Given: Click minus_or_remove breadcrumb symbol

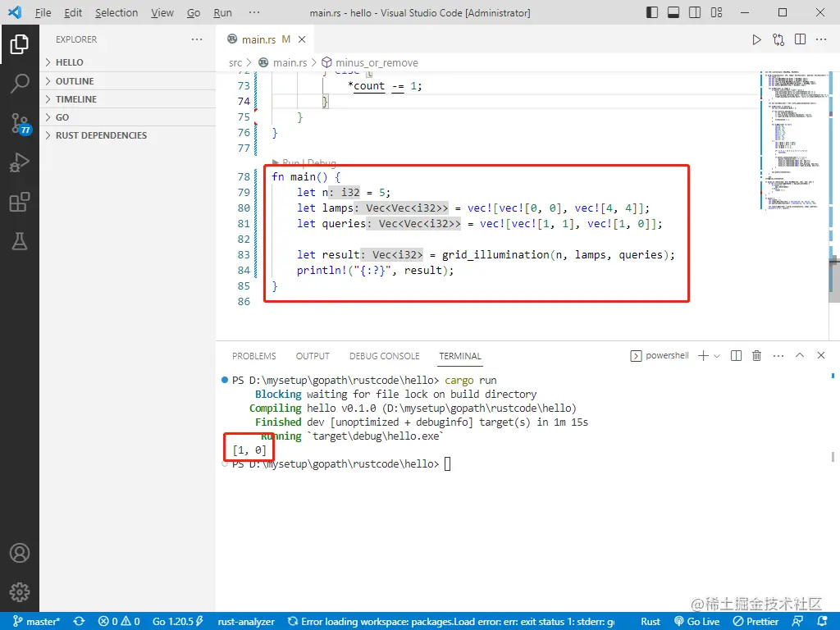Looking at the screenshot, I should click(377, 62).
